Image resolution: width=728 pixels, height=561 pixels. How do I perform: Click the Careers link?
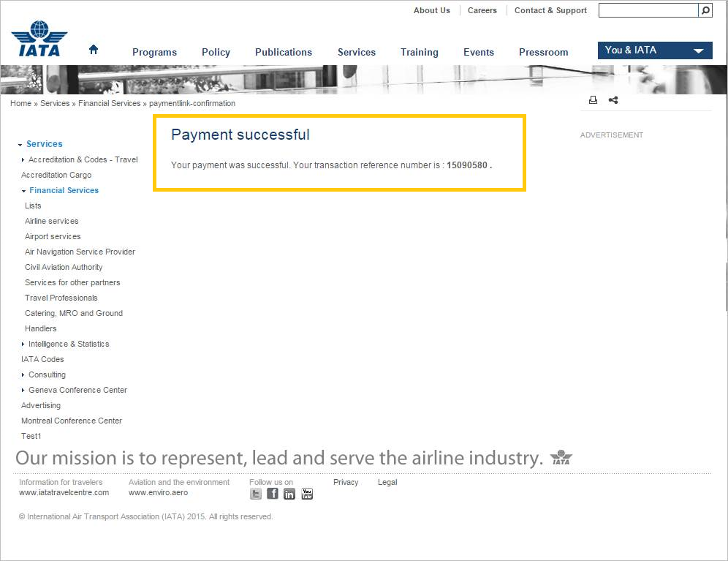(x=482, y=10)
